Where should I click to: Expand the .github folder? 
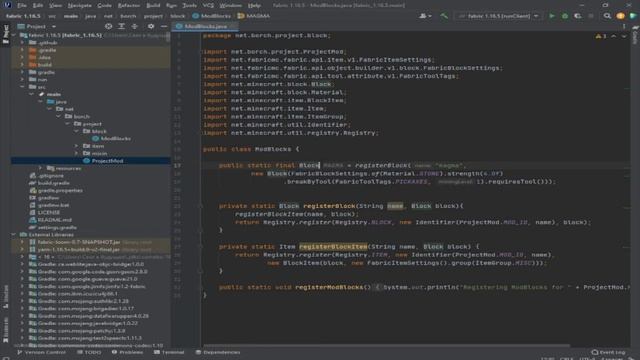(22, 42)
